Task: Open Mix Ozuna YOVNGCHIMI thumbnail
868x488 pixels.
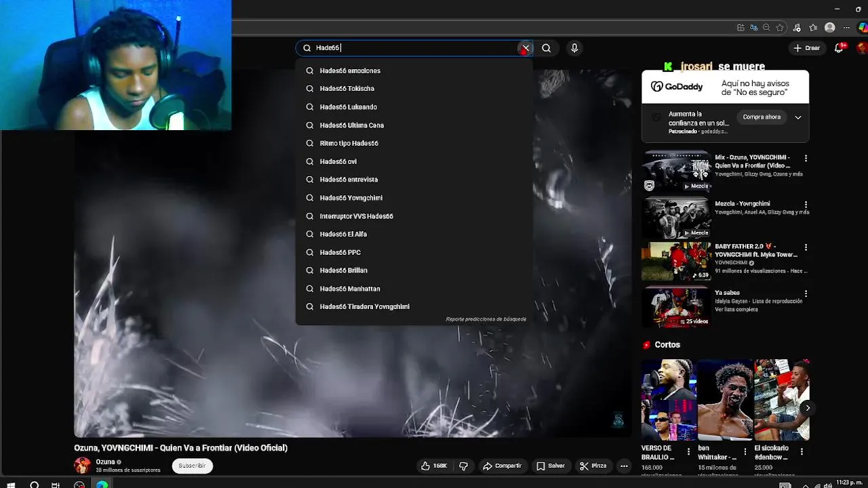Action: pyautogui.click(x=676, y=172)
